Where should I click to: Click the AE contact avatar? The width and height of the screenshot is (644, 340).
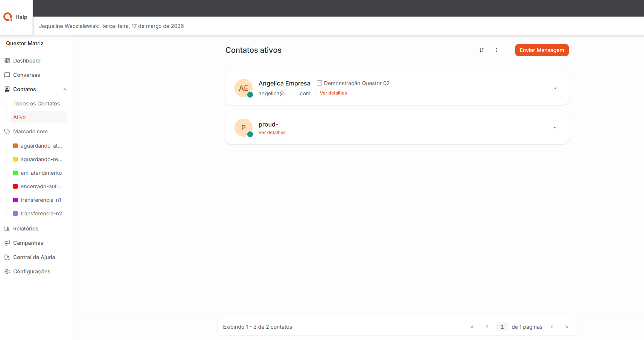tap(244, 88)
